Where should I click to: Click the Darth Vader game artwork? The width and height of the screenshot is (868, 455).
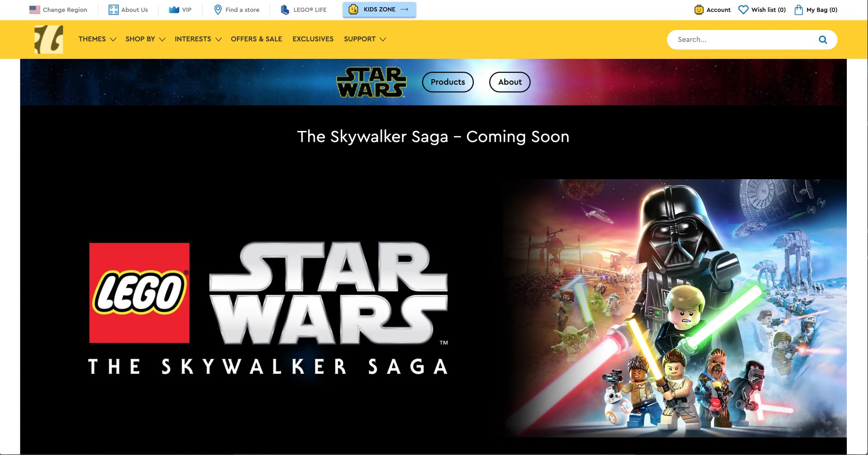675,308
